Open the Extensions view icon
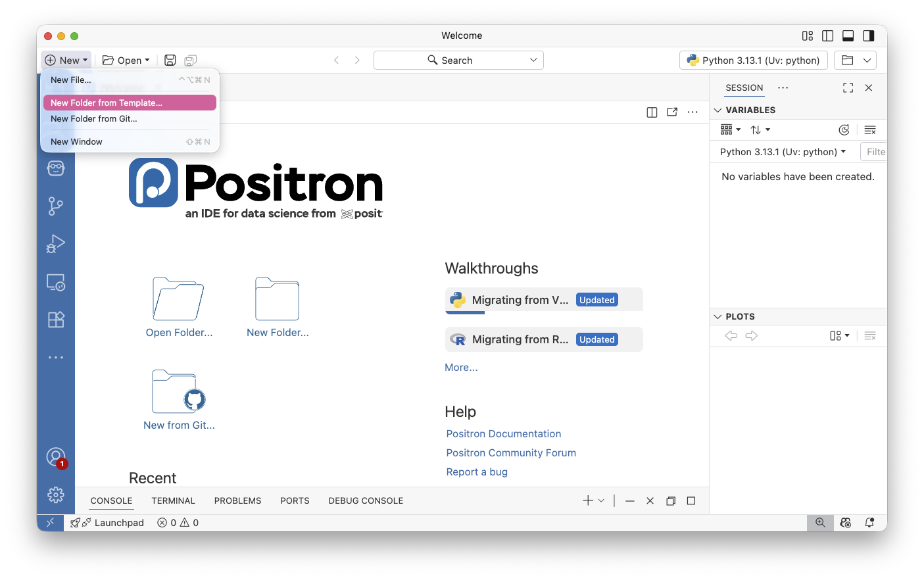 [x=56, y=320]
